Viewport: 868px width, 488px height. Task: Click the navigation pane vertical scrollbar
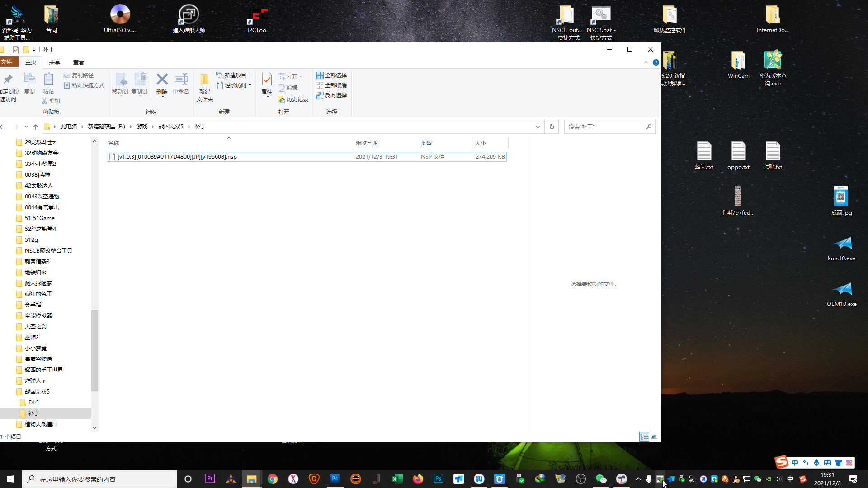point(94,350)
